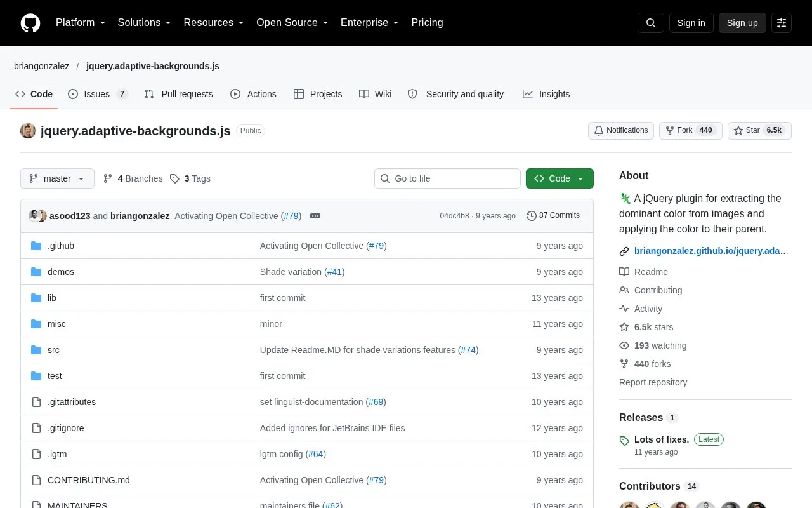Open the search magnifier button

click(x=651, y=23)
